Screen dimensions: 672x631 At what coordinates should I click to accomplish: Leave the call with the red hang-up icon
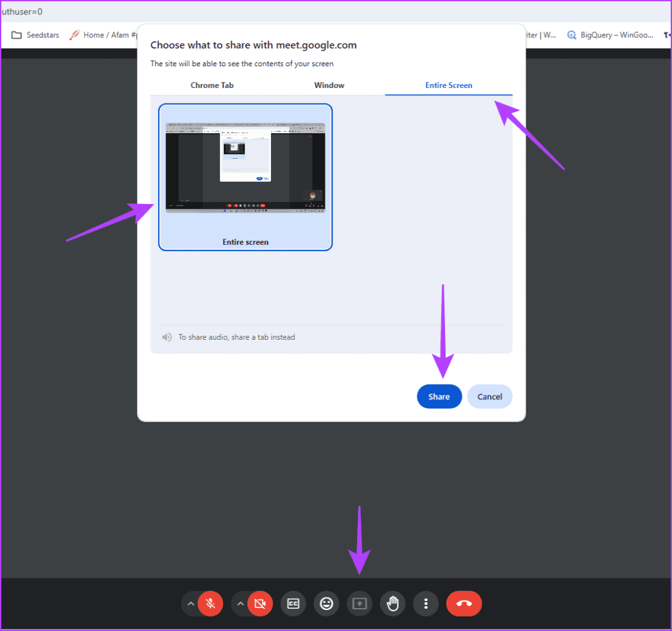coord(464,603)
